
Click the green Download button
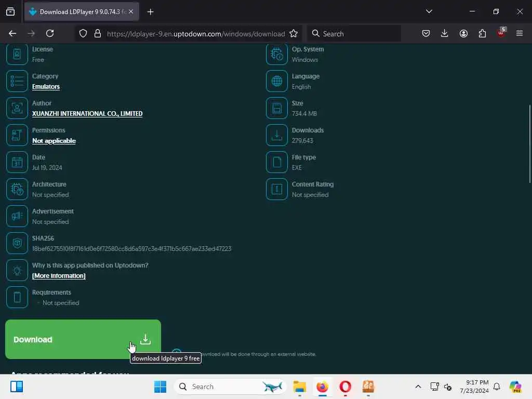coord(83,339)
